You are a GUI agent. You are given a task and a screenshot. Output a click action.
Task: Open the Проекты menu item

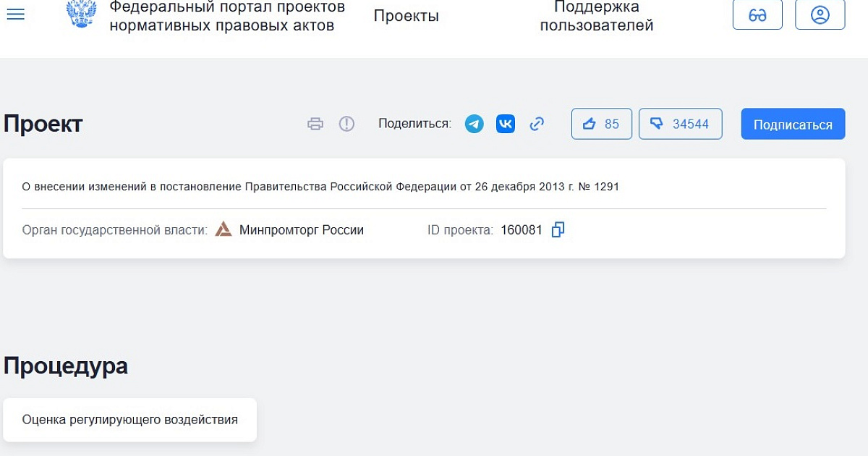[x=407, y=16]
